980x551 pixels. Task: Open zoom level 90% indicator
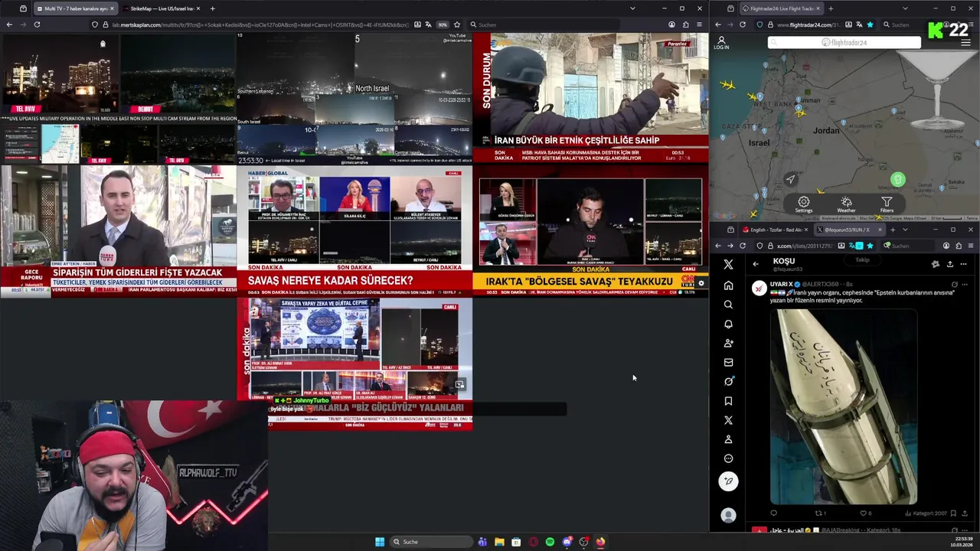pyautogui.click(x=443, y=24)
